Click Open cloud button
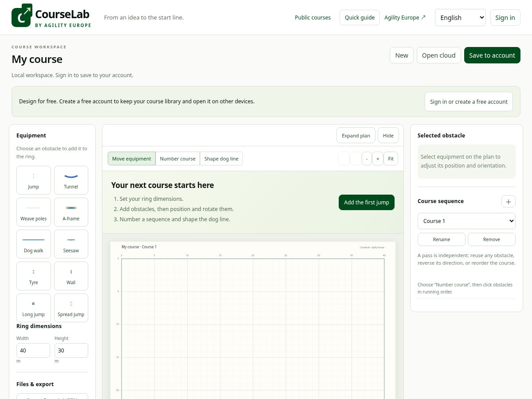The height and width of the screenshot is (399, 532). click(438, 55)
